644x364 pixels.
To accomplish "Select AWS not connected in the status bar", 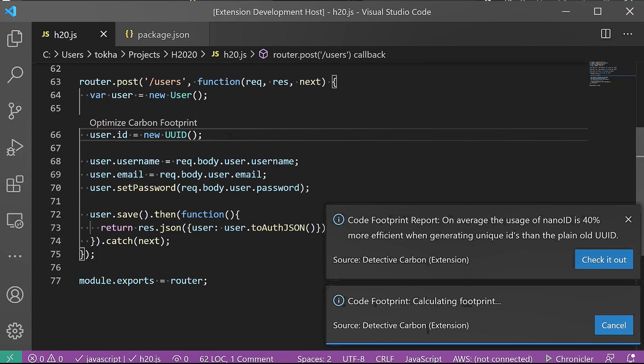I will (x=493, y=358).
